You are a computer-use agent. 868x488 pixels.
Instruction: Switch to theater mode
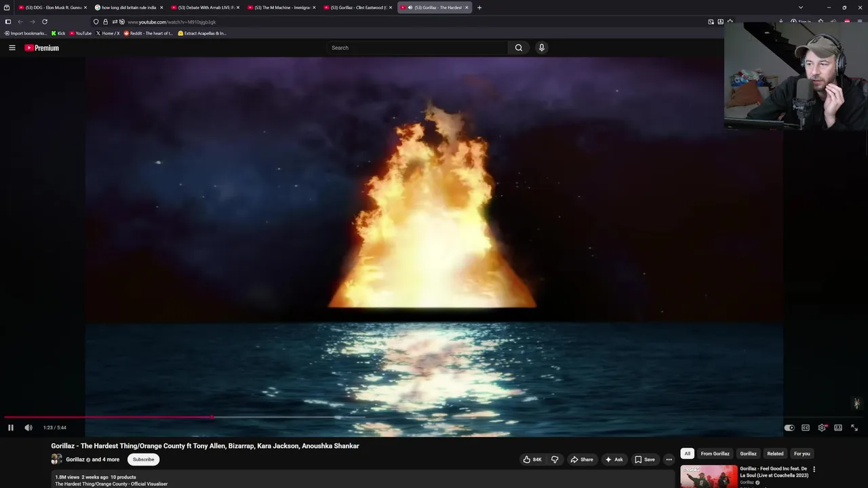(x=838, y=428)
